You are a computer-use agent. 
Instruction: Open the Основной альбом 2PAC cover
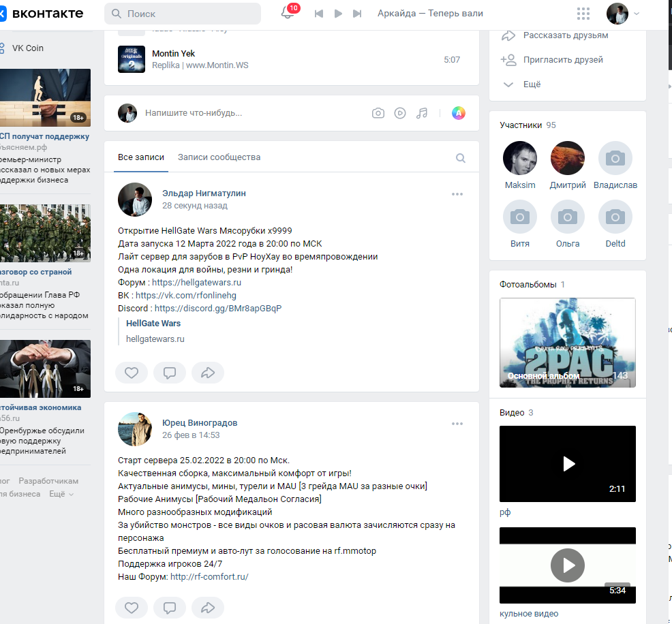[x=568, y=343]
